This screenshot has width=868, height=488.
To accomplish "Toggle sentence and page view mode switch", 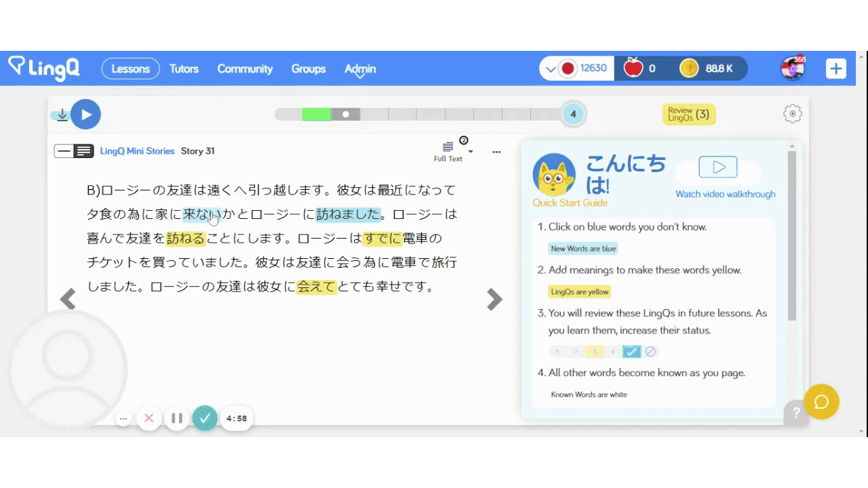I will click(74, 151).
